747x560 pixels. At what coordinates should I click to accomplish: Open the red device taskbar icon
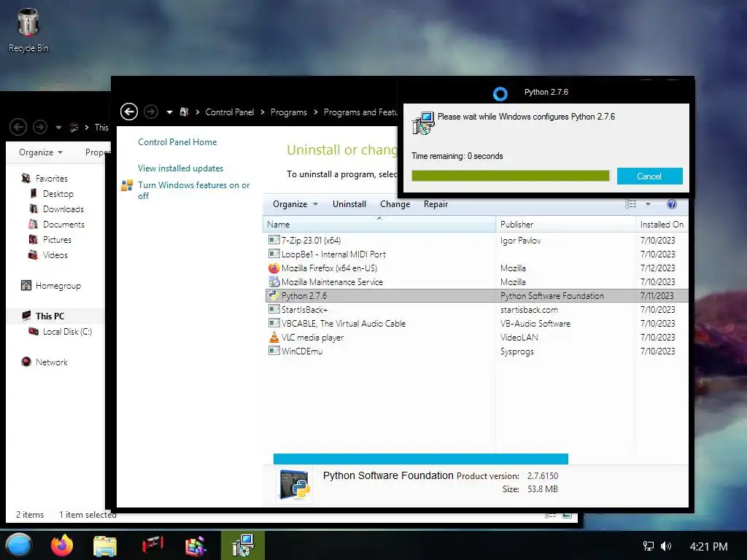(152, 545)
